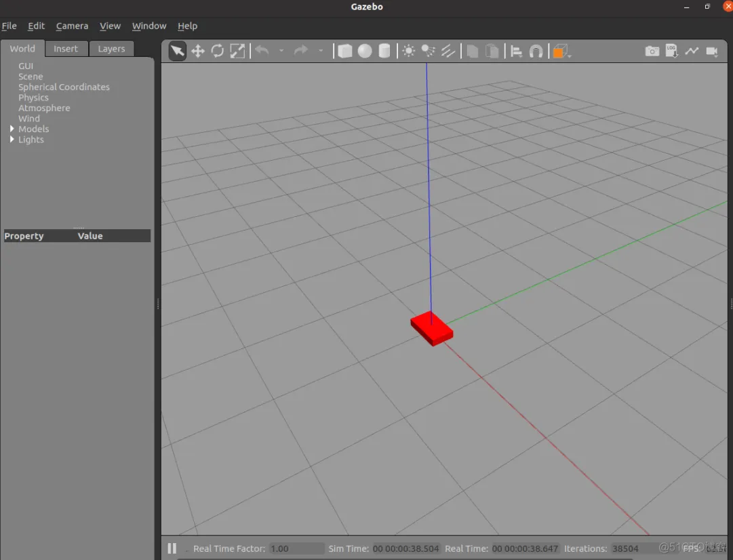Choose the selection arrow tool

(177, 51)
